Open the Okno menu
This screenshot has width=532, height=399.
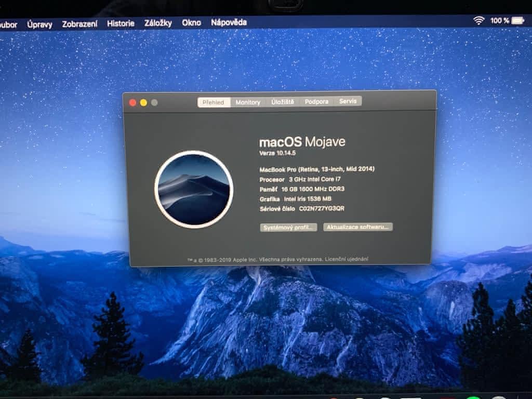(x=191, y=23)
